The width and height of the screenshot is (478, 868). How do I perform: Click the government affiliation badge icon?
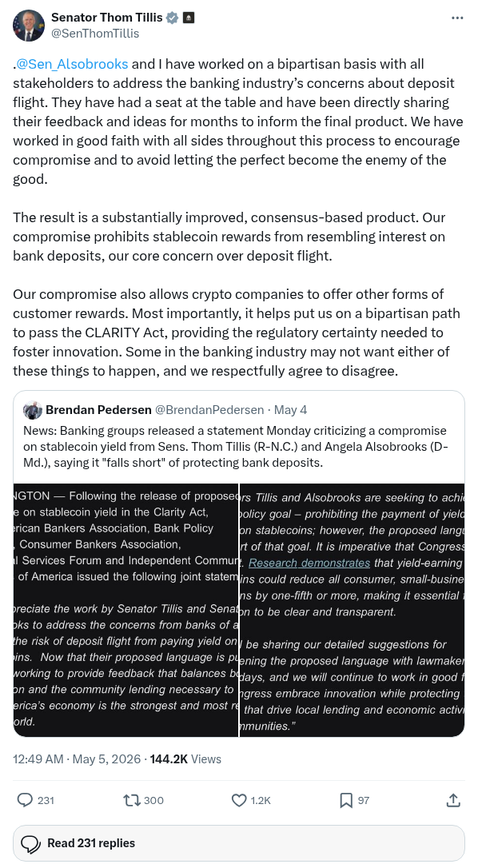pos(189,18)
